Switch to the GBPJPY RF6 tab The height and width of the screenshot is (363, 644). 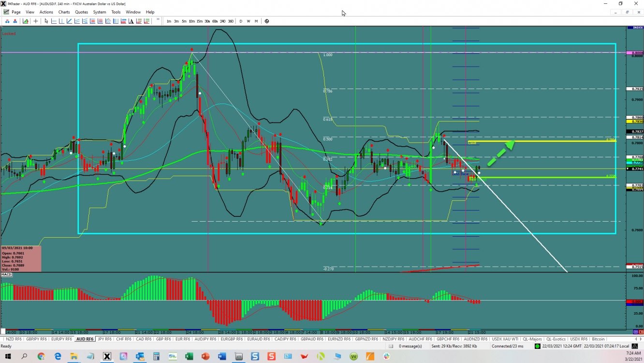[36, 339]
